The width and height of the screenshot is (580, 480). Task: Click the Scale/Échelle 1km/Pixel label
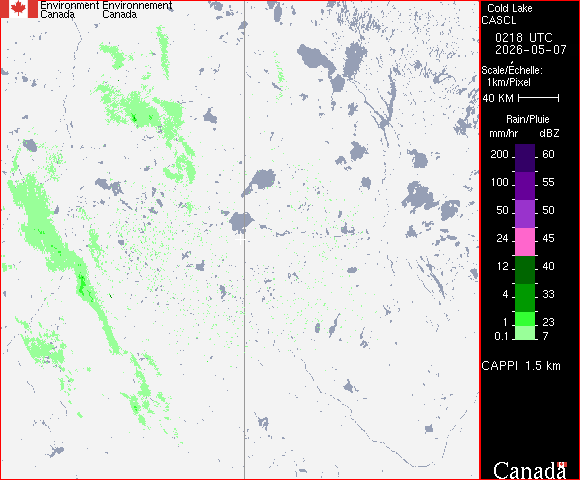click(512, 76)
